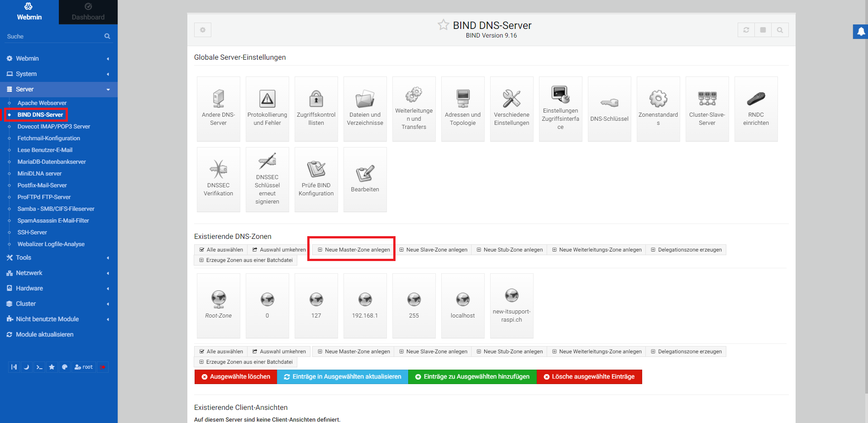Collapse the sidebar navigation menu
This screenshot has width=868, height=423.
point(14,367)
